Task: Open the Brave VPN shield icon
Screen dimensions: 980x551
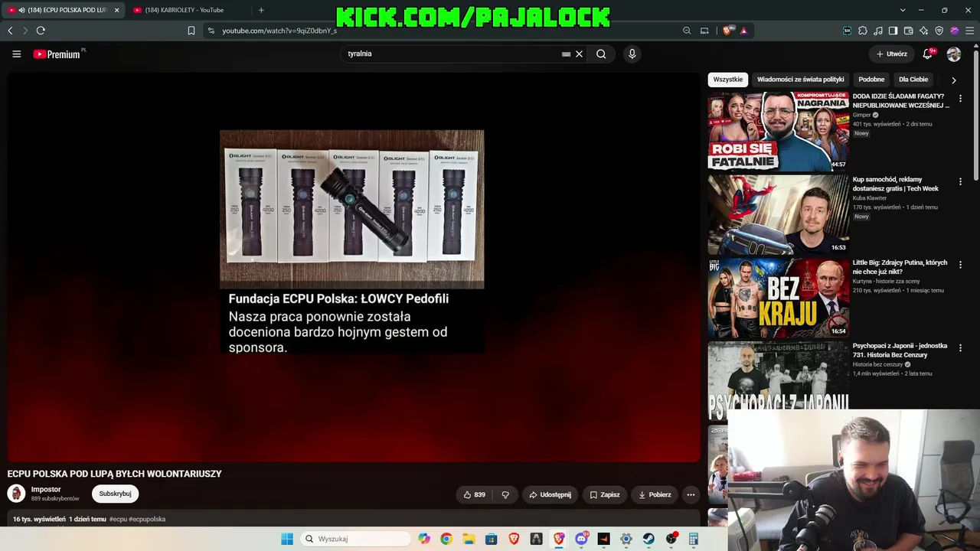Action: pyautogui.click(x=939, y=31)
